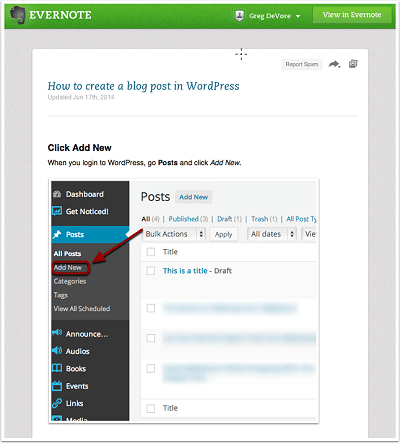Image resolution: width=400 pixels, height=443 pixels.
Task: Click the Dashboard gauge icon
Action: click(x=57, y=194)
